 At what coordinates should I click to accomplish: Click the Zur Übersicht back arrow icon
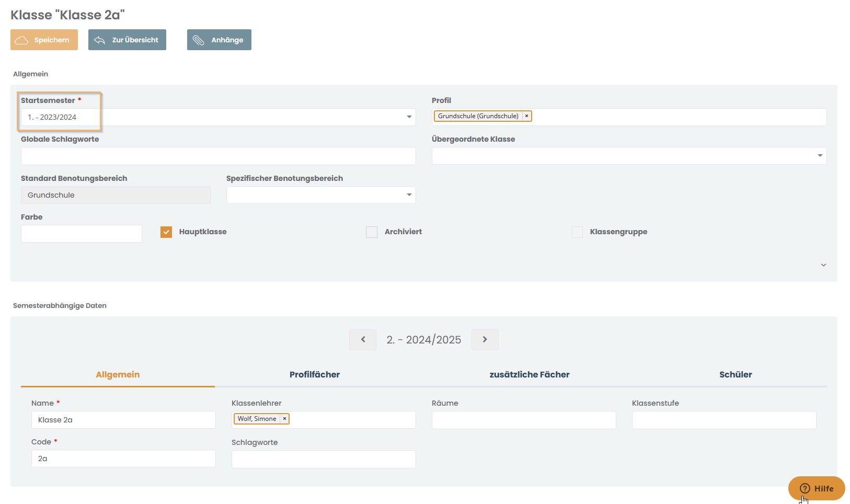point(99,40)
